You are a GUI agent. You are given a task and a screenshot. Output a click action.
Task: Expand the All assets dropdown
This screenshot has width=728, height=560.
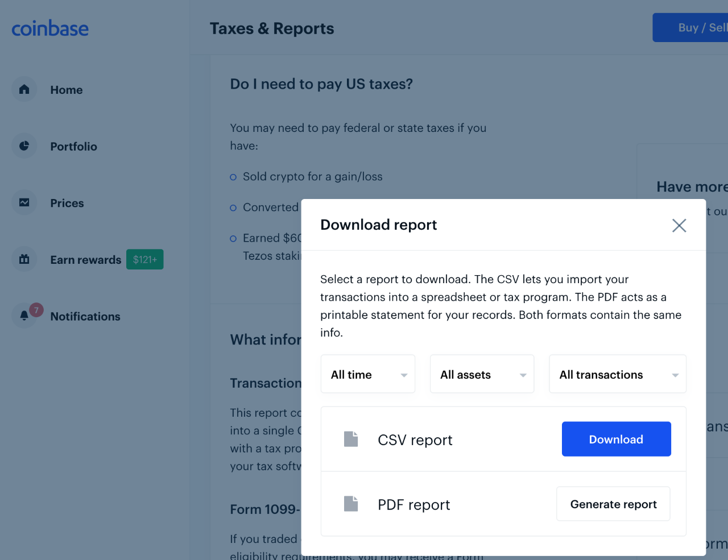(x=482, y=374)
